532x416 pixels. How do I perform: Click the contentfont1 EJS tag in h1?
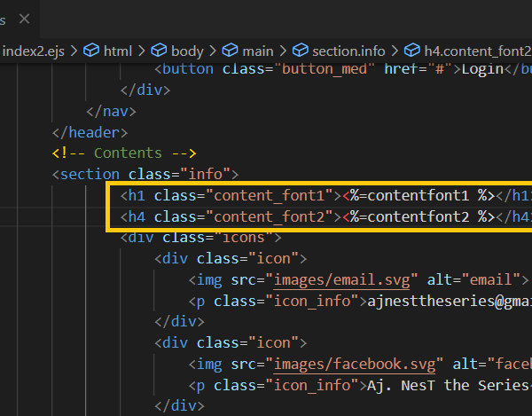pos(419,194)
